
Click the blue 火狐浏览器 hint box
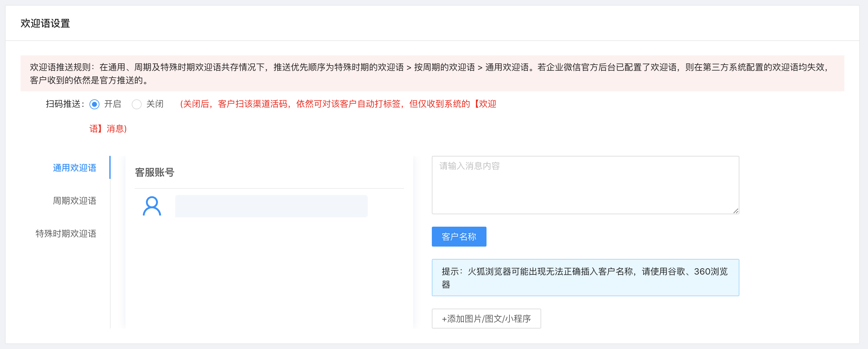(x=585, y=278)
